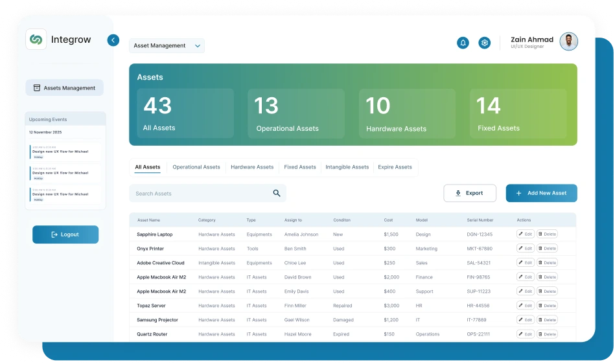Open settings gear icon in header

484,43
